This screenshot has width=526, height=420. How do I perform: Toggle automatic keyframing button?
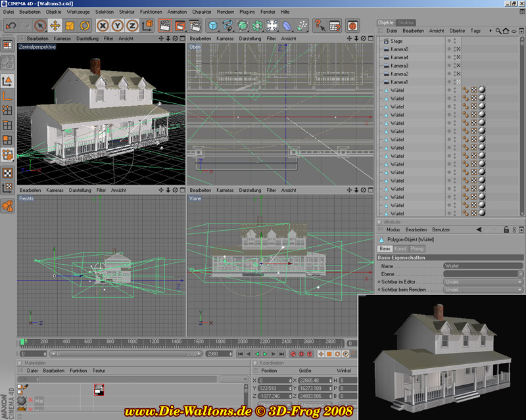[301, 354]
